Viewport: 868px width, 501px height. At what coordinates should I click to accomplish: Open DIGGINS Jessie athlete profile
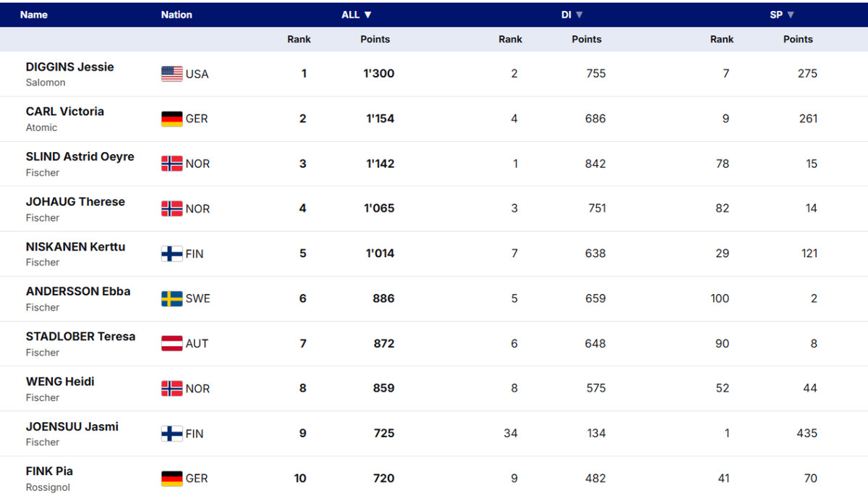click(70, 67)
